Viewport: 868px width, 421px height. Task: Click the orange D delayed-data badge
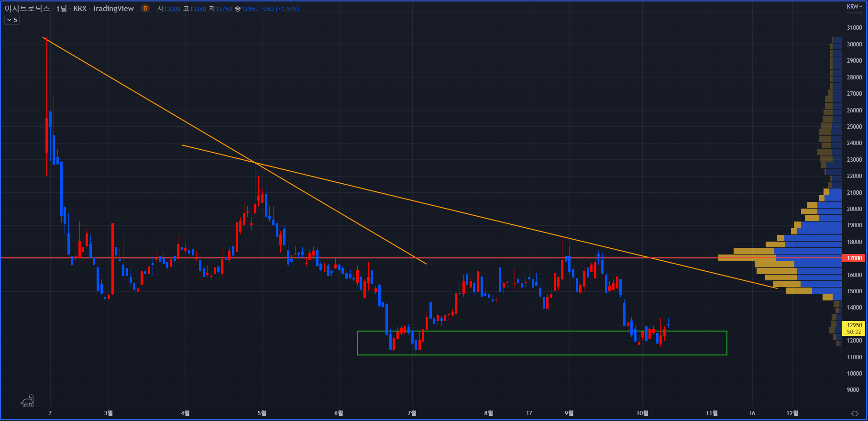(145, 9)
